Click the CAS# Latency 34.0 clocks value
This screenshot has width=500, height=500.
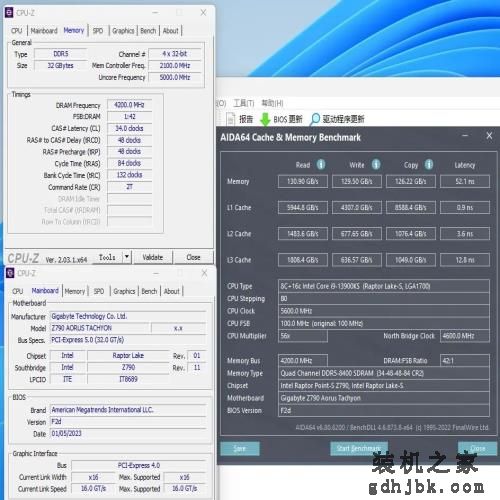[x=129, y=128]
